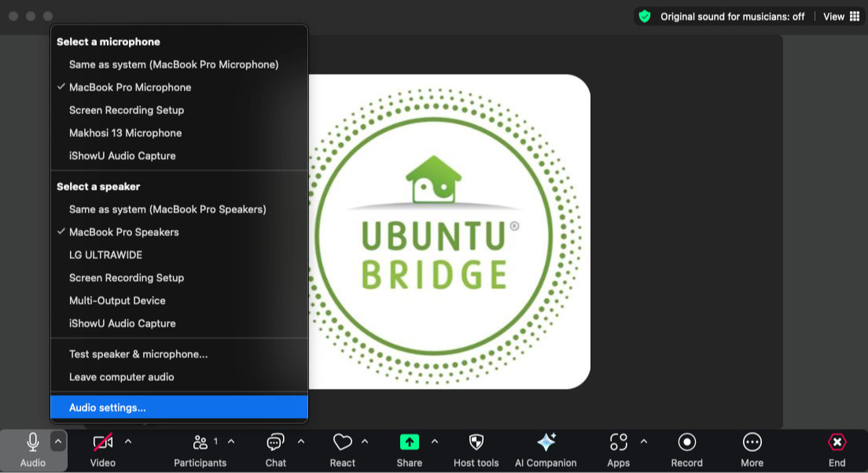Mute the microphone with Audio icon
The image size is (868, 473).
click(x=33, y=442)
